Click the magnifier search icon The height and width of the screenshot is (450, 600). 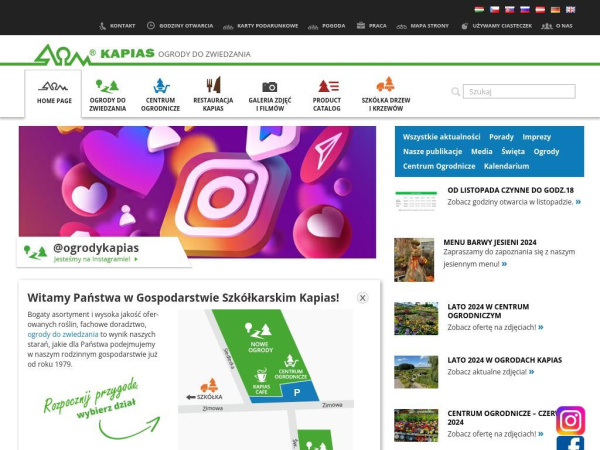(x=455, y=92)
